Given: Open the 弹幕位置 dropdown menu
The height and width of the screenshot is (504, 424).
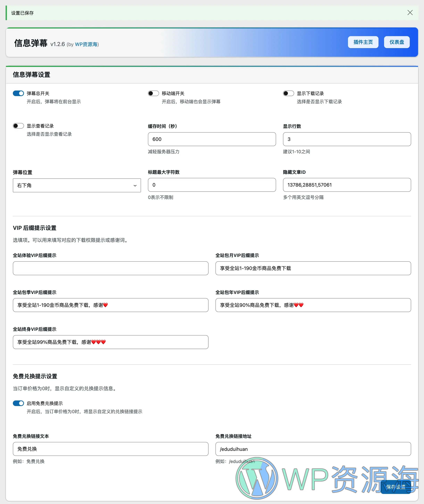Looking at the screenshot, I should click(77, 185).
